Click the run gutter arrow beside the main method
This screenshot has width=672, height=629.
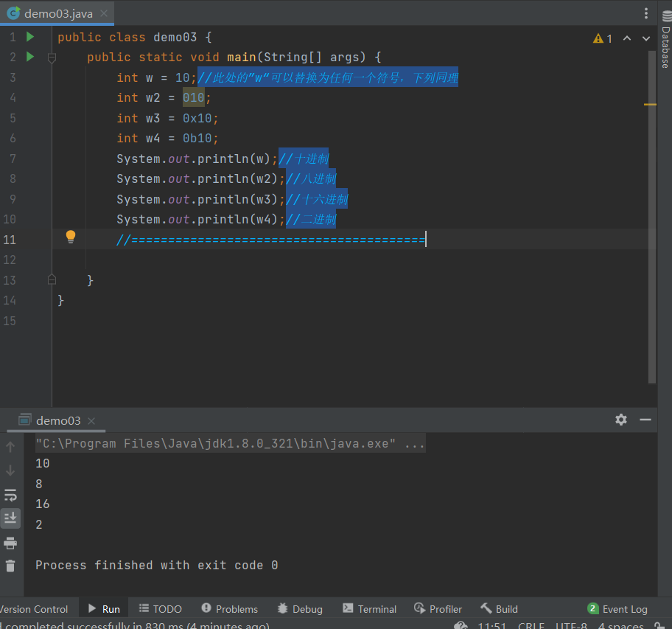click(30, 57)
